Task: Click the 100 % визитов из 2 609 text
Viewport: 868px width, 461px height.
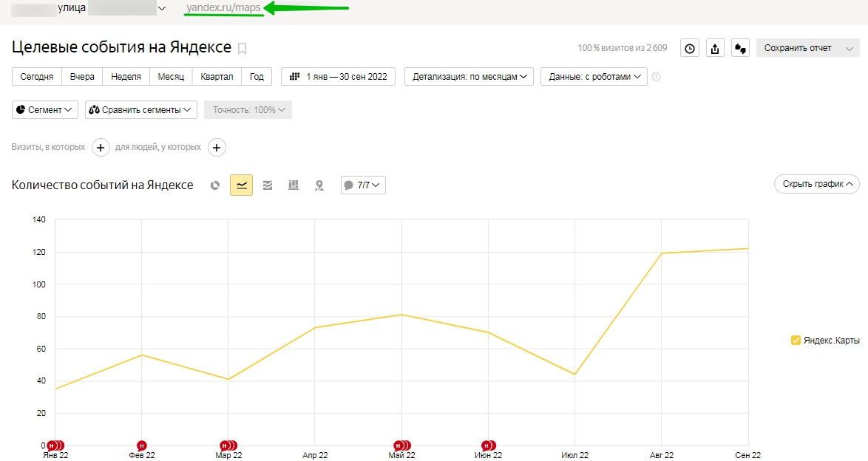Action: (623, 48)
